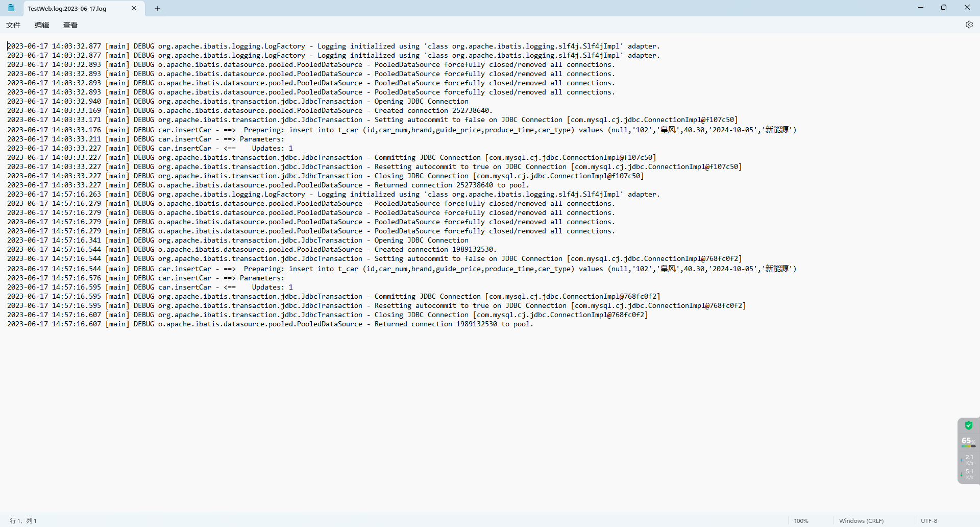Click 'Parameters:' on the 14:03:33.211 line
This screenshot has width=980, height=527.
[x=262, y=139]
